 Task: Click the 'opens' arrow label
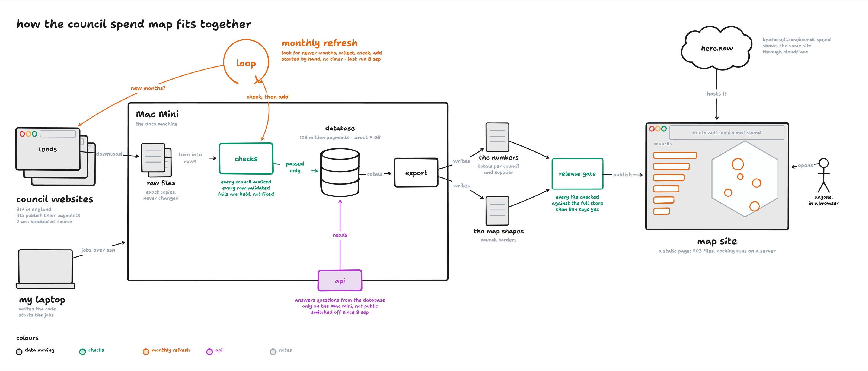pyautogui.click(x=805, y=165)
